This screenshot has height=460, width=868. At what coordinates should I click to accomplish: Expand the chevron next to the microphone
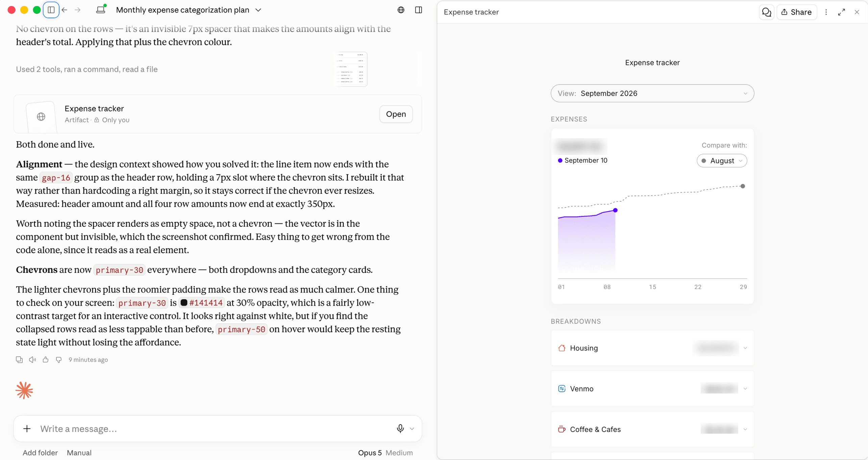click(x=412, y=429)
